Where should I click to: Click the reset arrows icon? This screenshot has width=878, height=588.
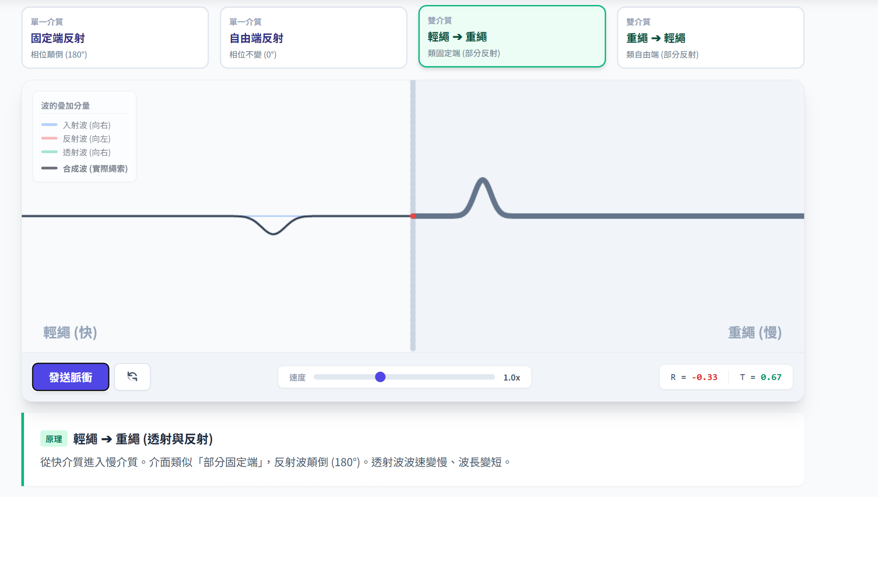132,376
